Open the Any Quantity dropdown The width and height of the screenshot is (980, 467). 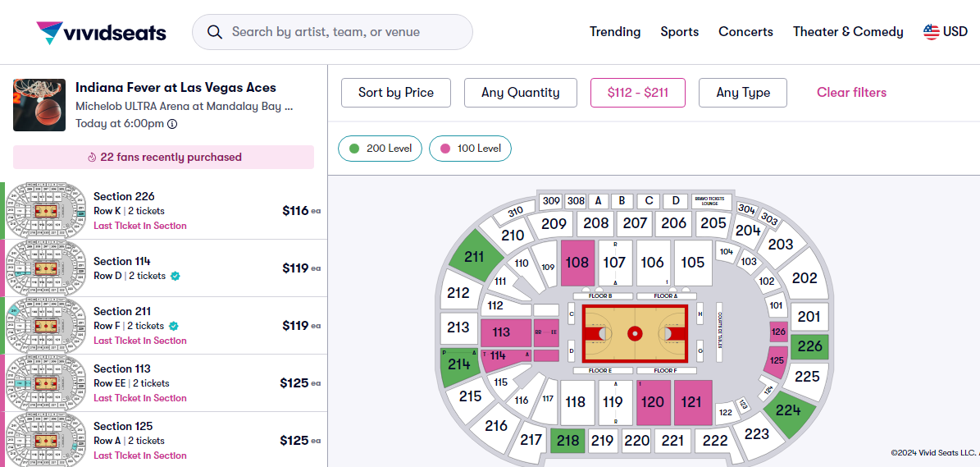(521, 93)
